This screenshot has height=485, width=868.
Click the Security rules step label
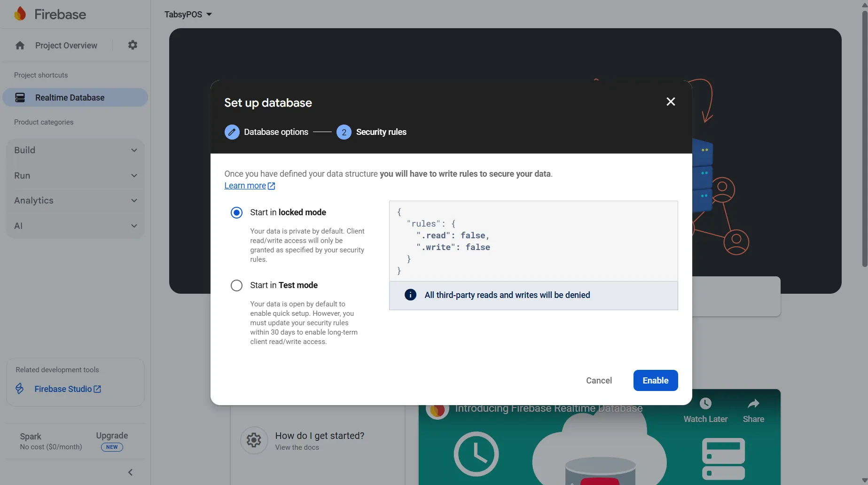(x=381, y=132)
